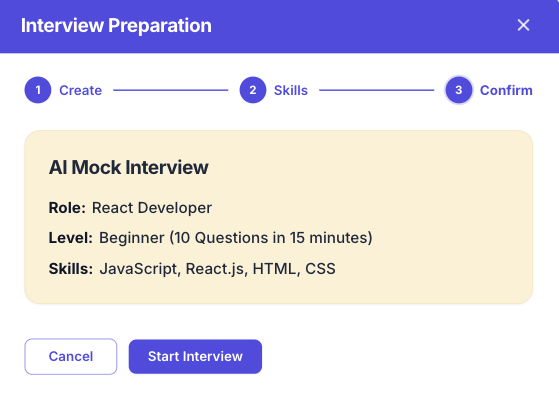Click the Start Interview button
Viewport: 559px width, 393px height.
pyautogui.click(x=195, y=356)
